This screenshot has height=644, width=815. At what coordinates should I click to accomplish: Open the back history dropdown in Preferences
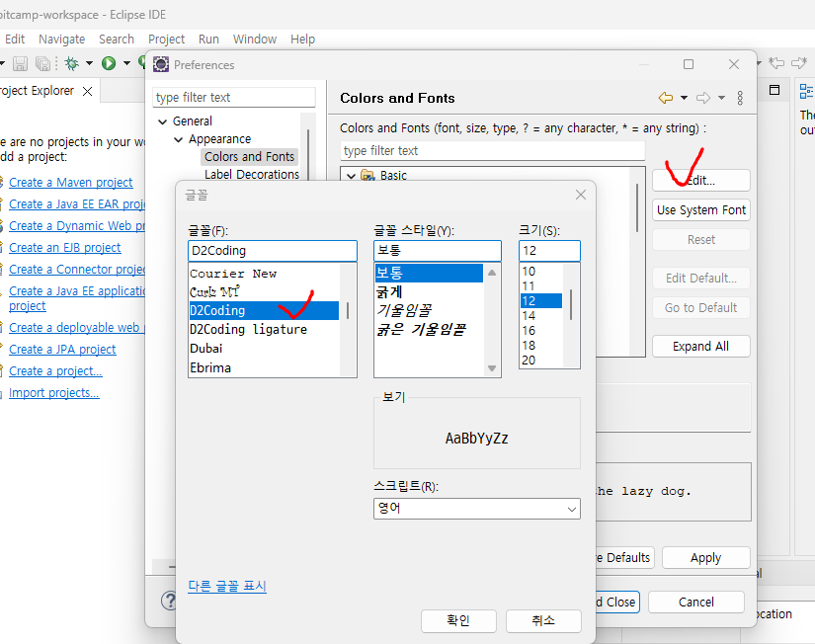[684, 98]
